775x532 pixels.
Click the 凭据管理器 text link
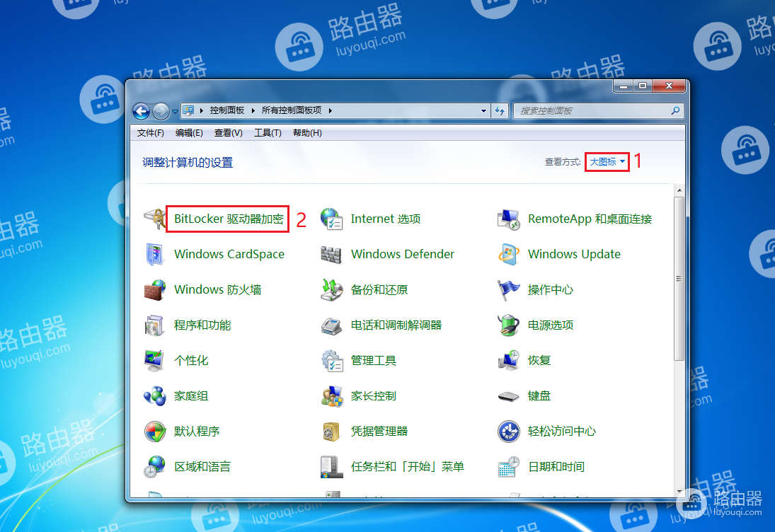pos(379,432)
